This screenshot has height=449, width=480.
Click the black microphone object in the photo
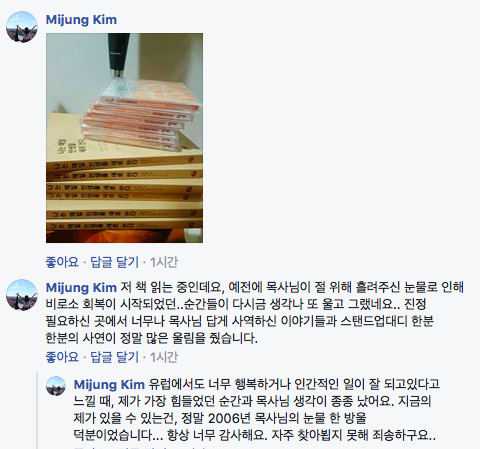coord(118,55)
